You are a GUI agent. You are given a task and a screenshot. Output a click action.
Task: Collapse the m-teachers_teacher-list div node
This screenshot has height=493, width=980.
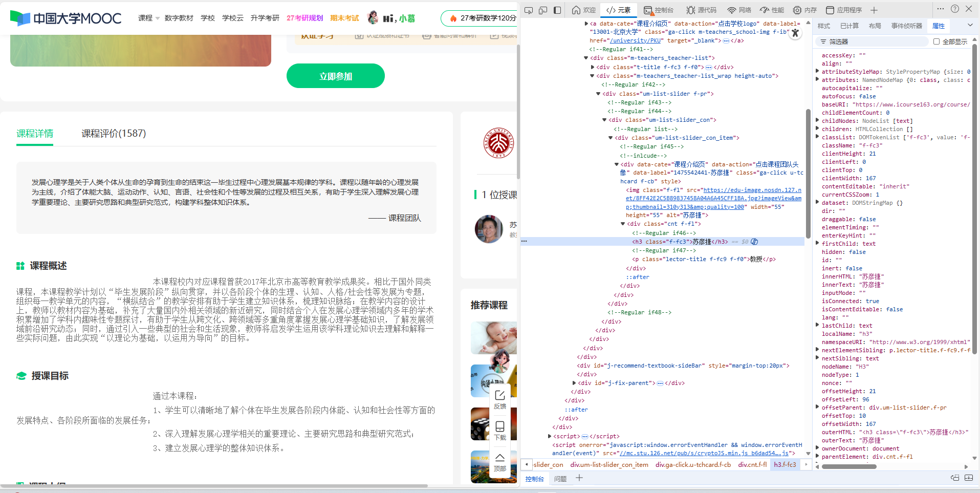coord(586,58)
